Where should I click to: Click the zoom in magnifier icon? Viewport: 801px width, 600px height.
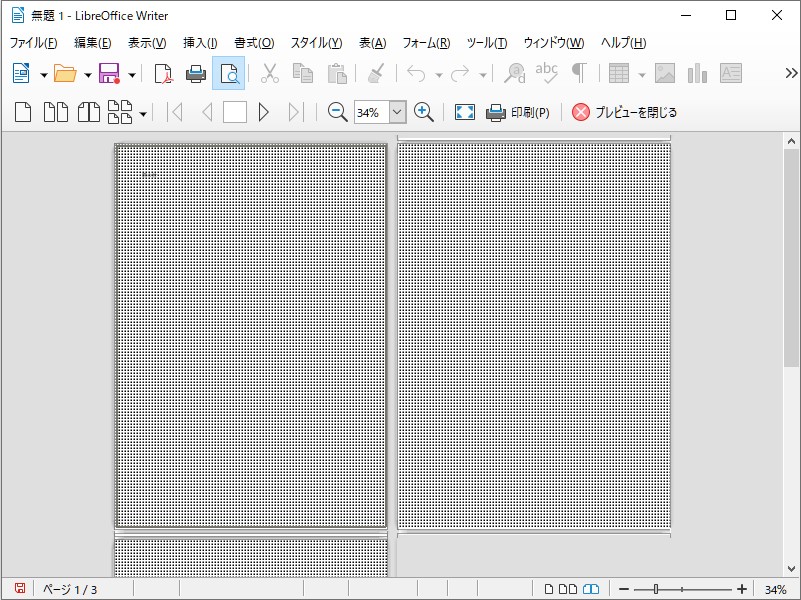click(x=423, y=112)
